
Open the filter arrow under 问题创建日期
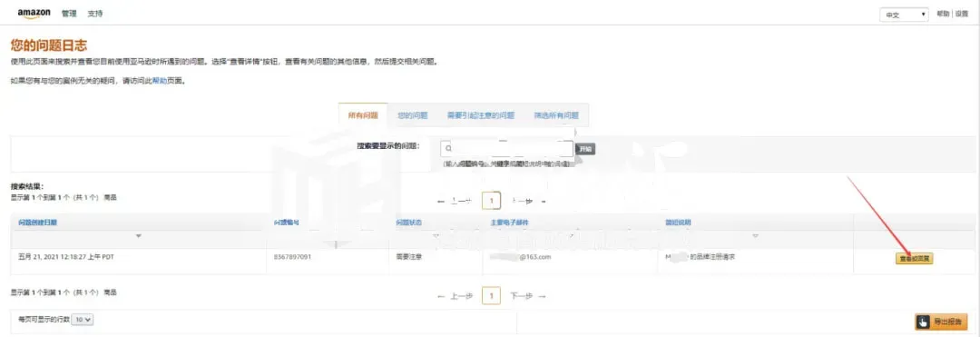(x=139, y=236)
